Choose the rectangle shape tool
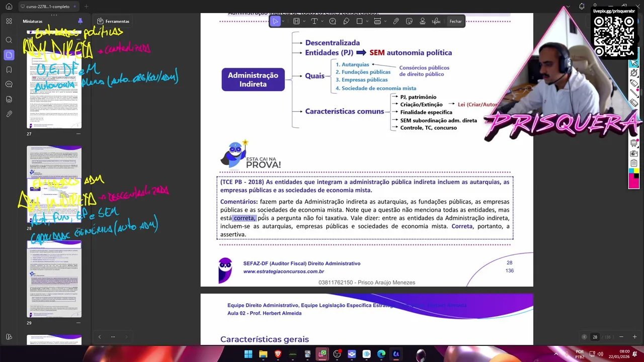 359,21
